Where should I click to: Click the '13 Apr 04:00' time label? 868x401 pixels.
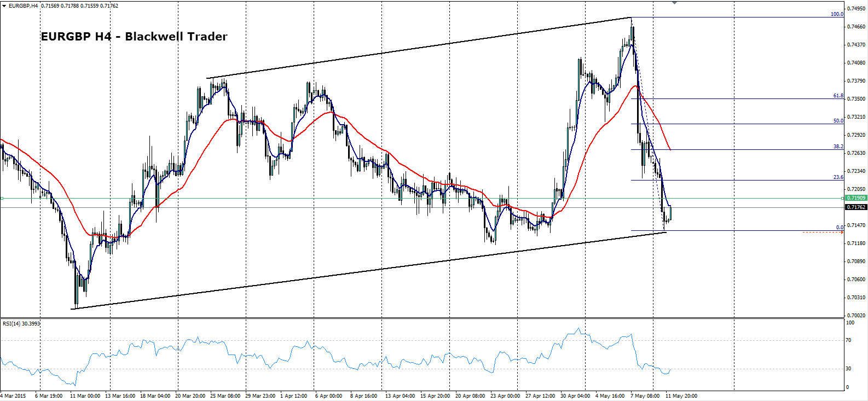click(x=400, y=396)
